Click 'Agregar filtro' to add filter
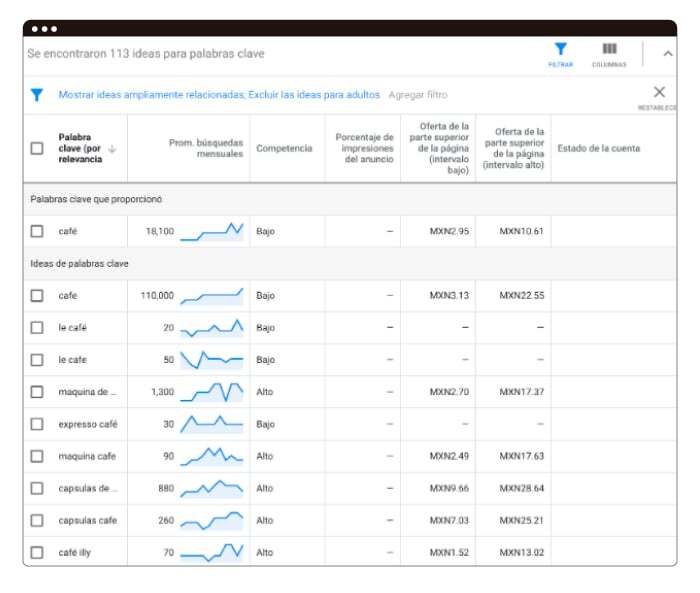 tap(418, 95)
